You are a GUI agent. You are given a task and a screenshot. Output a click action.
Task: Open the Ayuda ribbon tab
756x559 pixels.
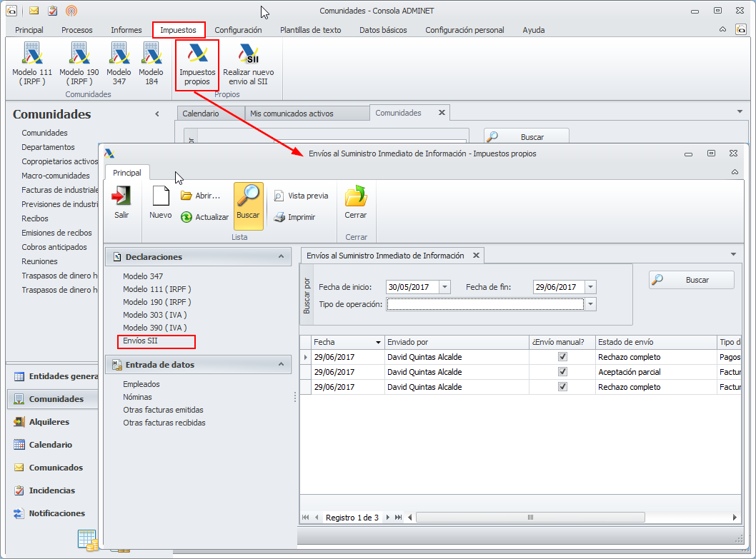click(534, 30)
